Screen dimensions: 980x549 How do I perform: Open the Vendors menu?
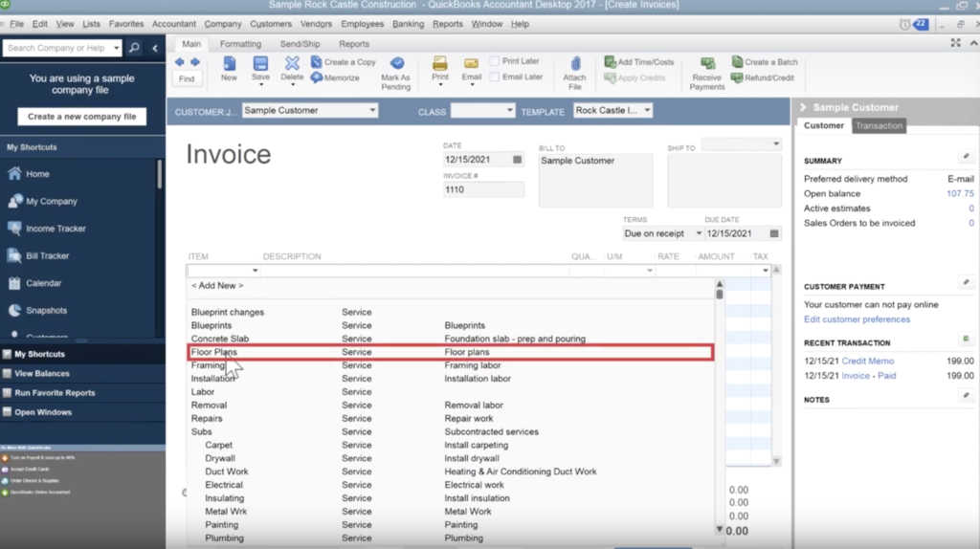point(316,24)
